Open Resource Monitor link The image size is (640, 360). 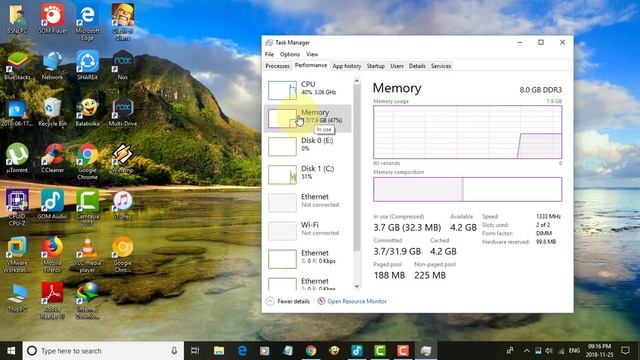(352, 301)
